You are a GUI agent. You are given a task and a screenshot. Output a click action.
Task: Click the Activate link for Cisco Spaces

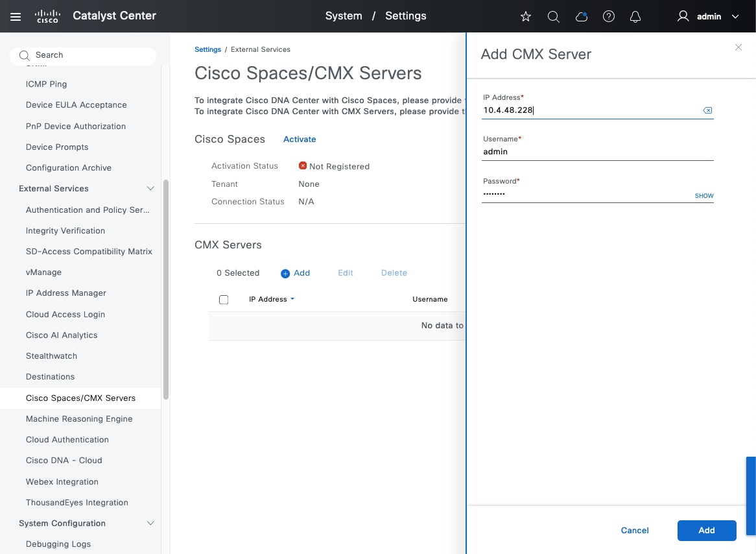(x=300, y=139)
